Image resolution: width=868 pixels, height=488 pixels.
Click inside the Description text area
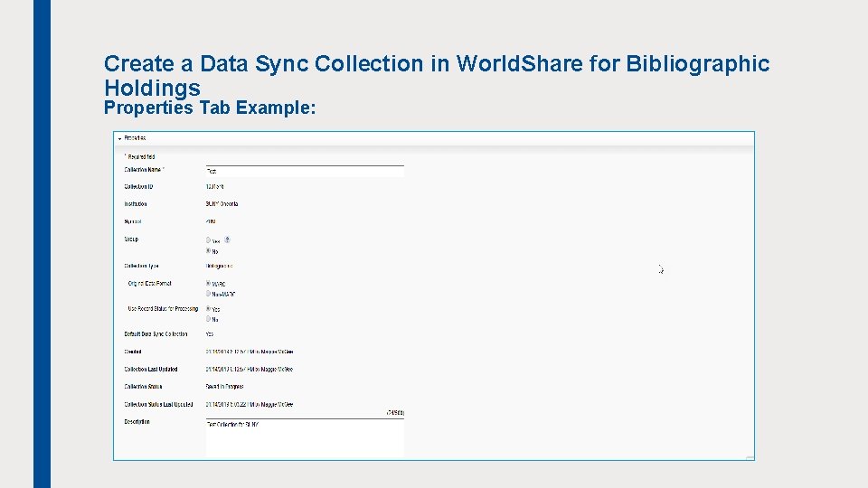point(305,437)
